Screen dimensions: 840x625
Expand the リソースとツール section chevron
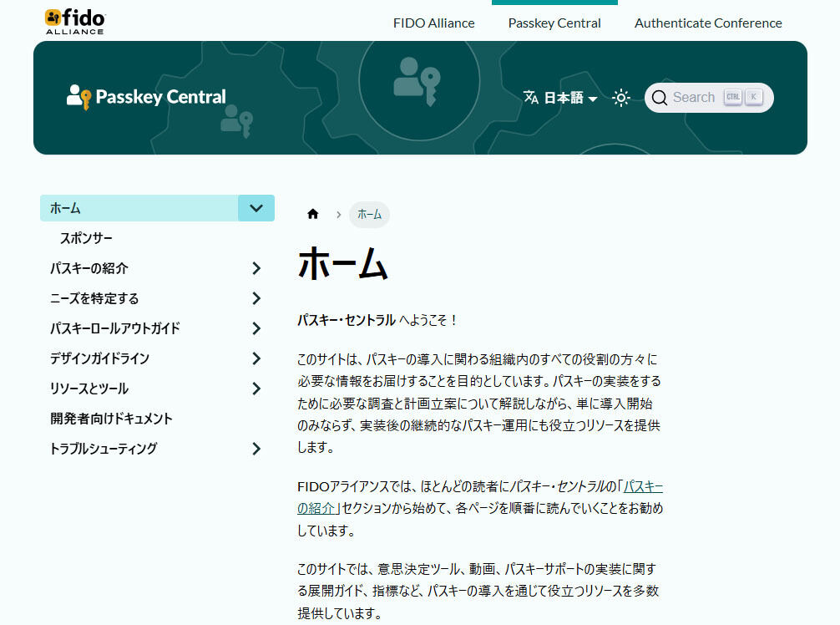(x=256, y=388)
